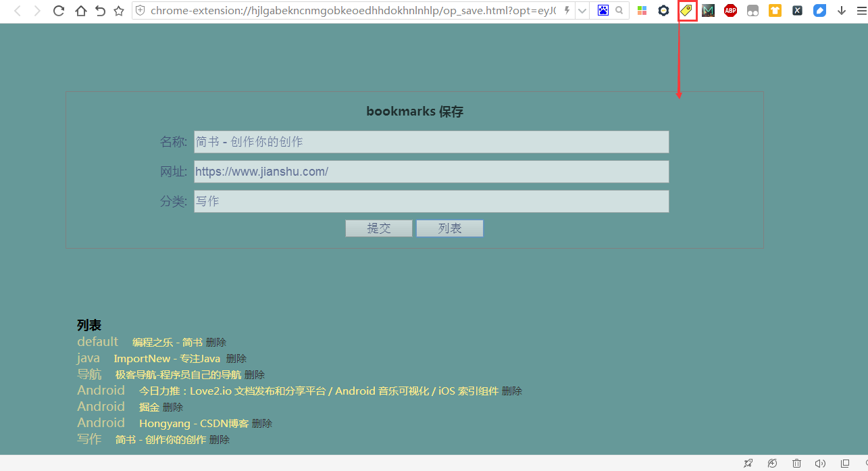Click the trash bin status bar icon
Viewport: 868px width, 471px height.
coord(796,463)
